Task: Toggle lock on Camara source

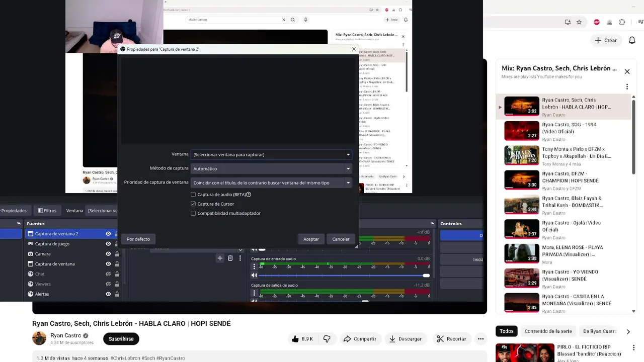Action: pos(117,254)
